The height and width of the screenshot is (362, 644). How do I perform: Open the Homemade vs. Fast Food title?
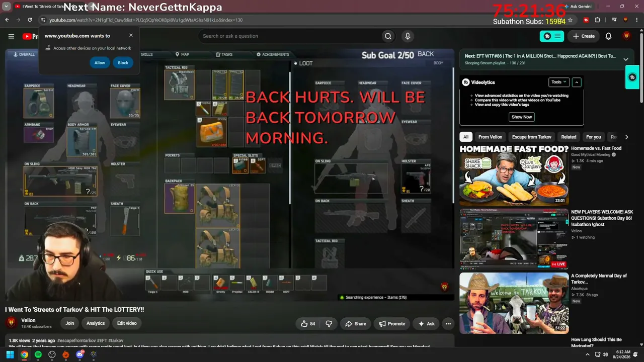point(596,148)
